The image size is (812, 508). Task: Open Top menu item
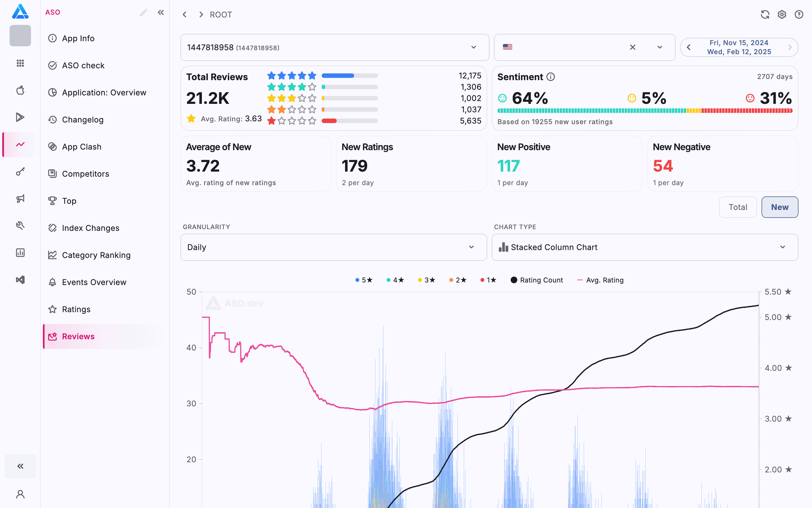coord(104,201)
